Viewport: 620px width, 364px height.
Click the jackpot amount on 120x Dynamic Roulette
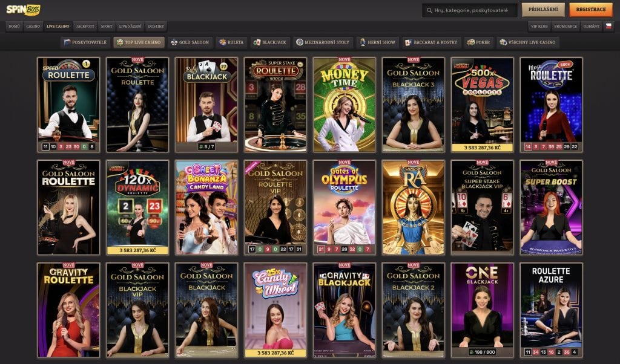[x=137, y=250]
